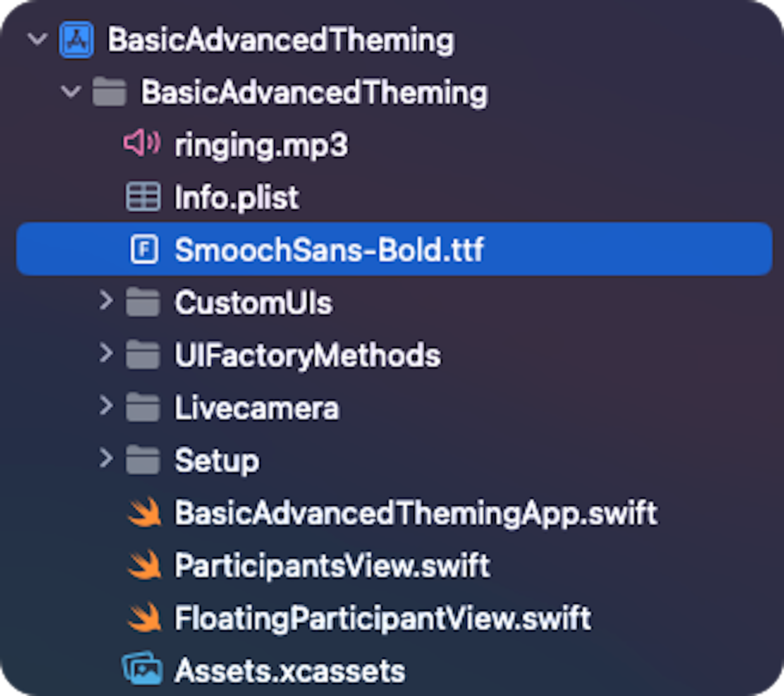
Task: Click the font icon beside SmoochSans-Bold.ttf
Action: point(145,250)
